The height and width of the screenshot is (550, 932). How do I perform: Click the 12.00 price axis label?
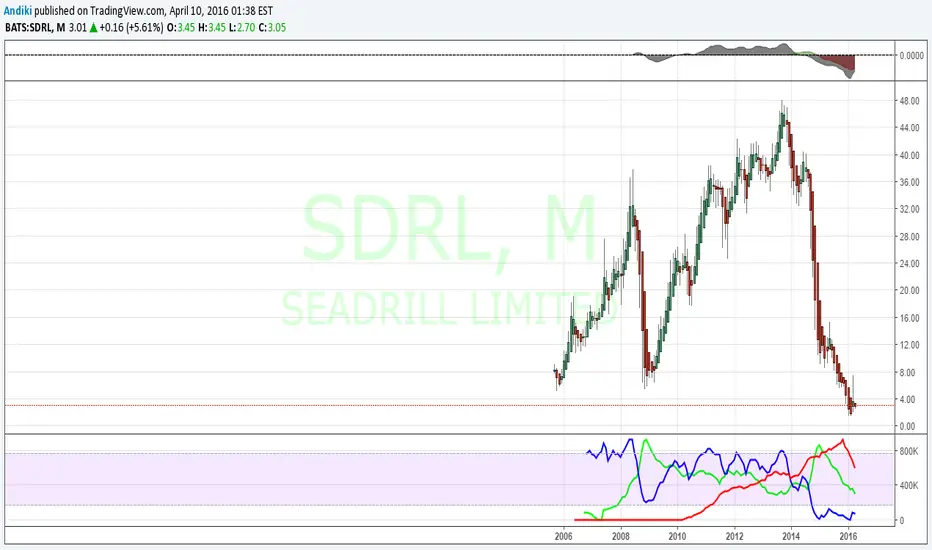tap(909, 345)
